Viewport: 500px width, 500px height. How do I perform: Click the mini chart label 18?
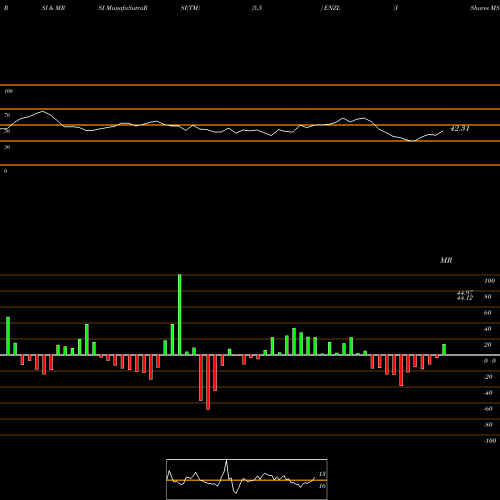[322, 474]
